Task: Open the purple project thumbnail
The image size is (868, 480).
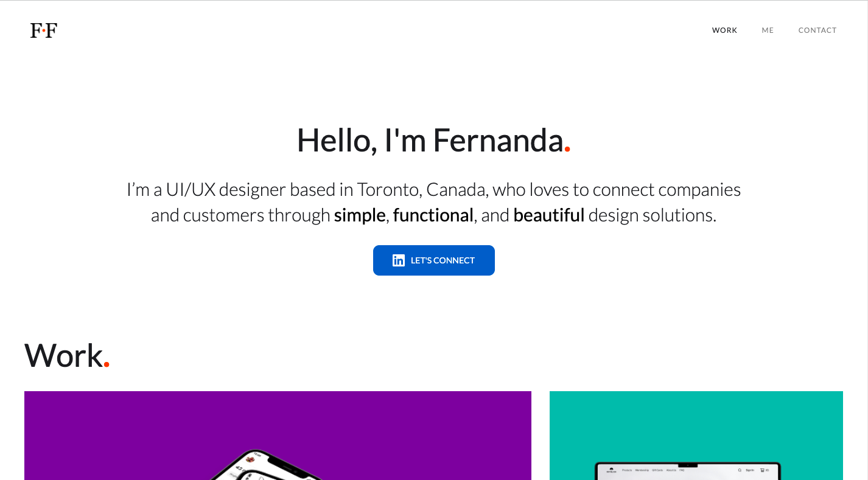Action: pyautogui.click(x=278, y=436)
